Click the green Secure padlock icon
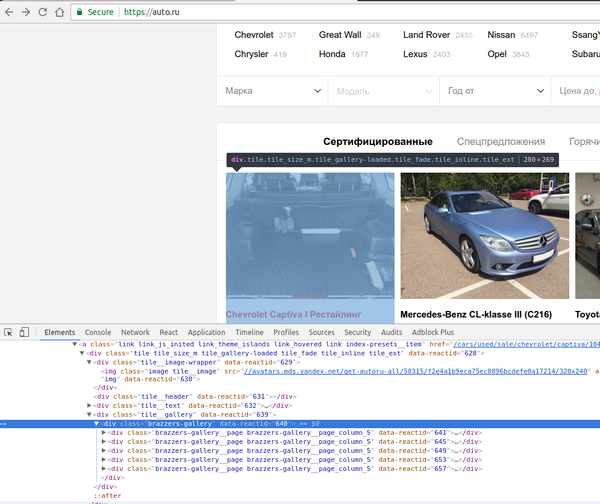 pos(79,13)
